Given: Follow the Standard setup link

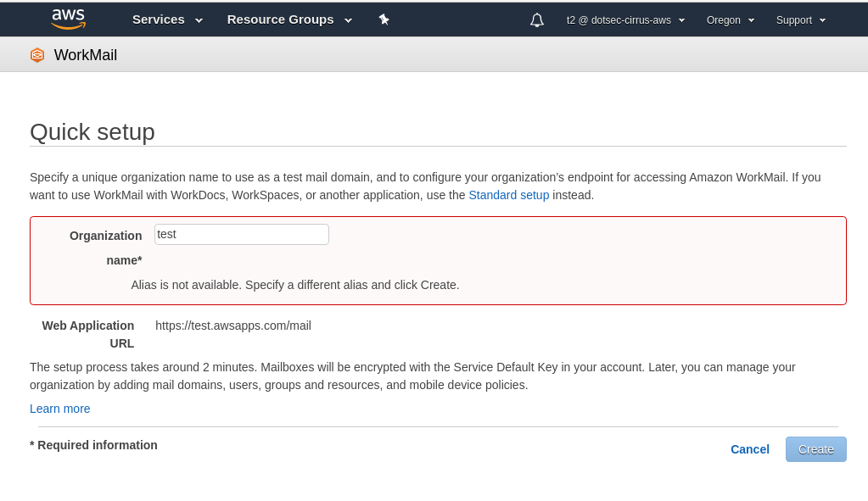Looking at the screenshot, I should tap(509, 195).
